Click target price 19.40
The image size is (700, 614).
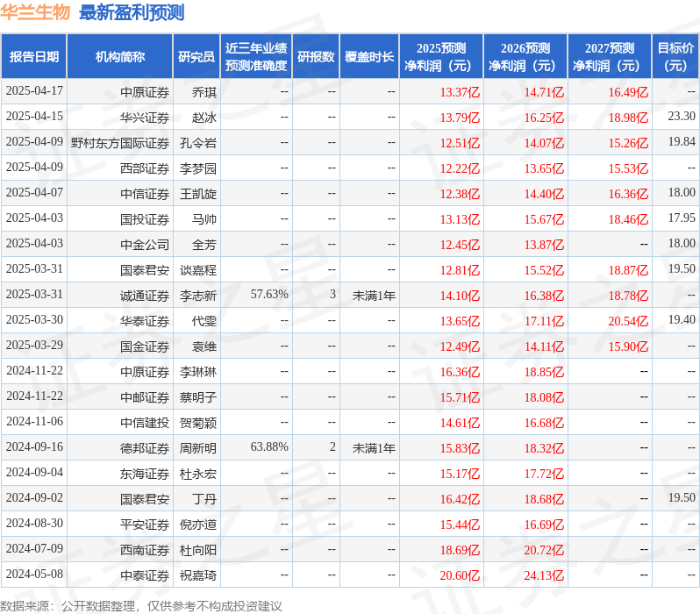point(682,320)
